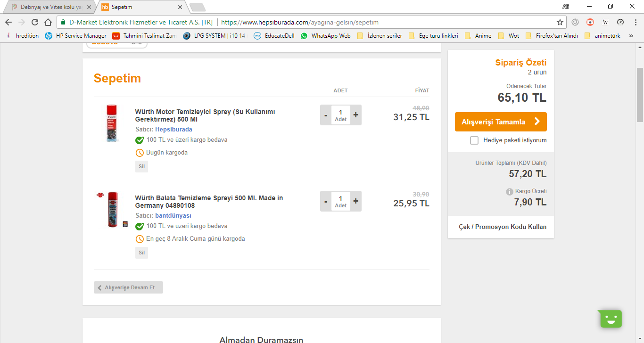The image size is (644, 343).
Task: Reload the page with refresh icon
Action: point(35,22)
